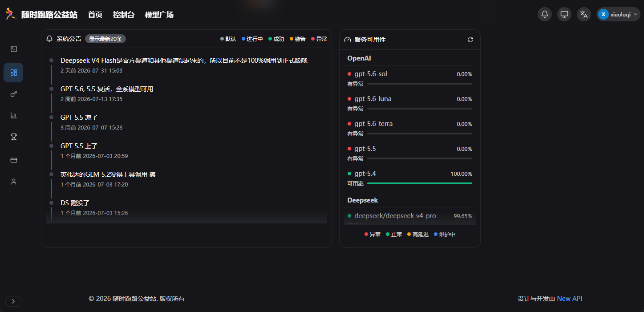Viewport: 644px width, 312px height.
Task: Click the 正常 status legend
Action: click(x=394, y=234)
